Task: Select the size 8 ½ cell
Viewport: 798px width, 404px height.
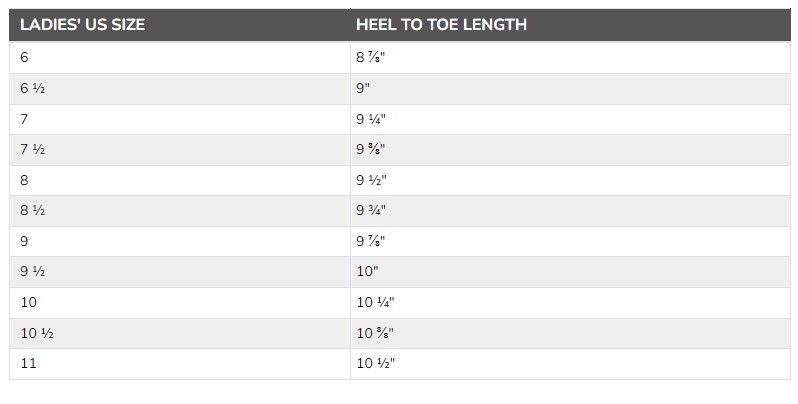Action: 180,211
